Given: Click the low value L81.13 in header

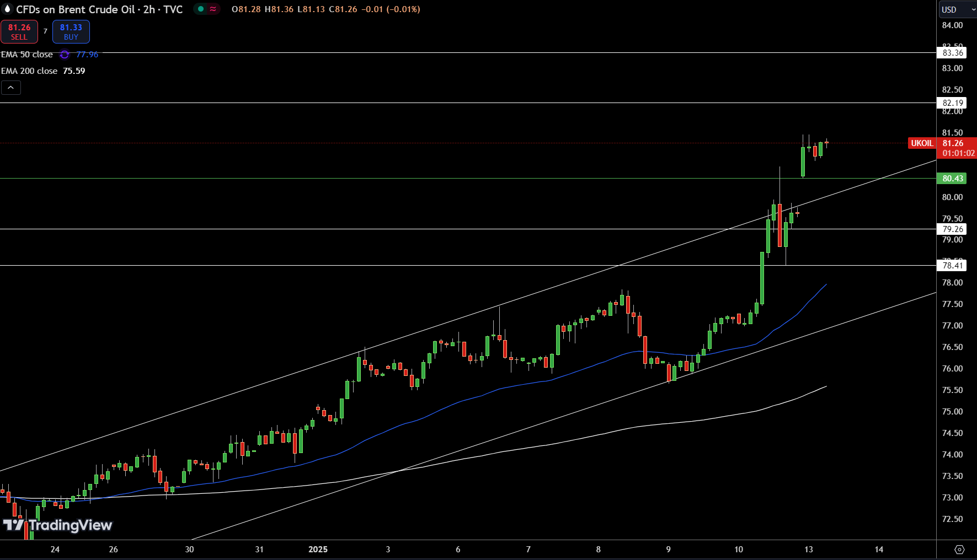Looking at the screenshot, I should coord(311,9).
